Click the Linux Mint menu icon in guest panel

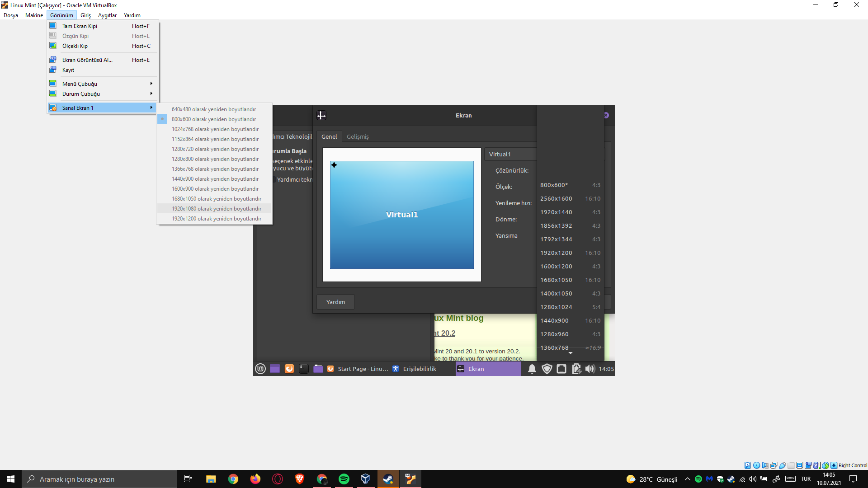point(260,369)
